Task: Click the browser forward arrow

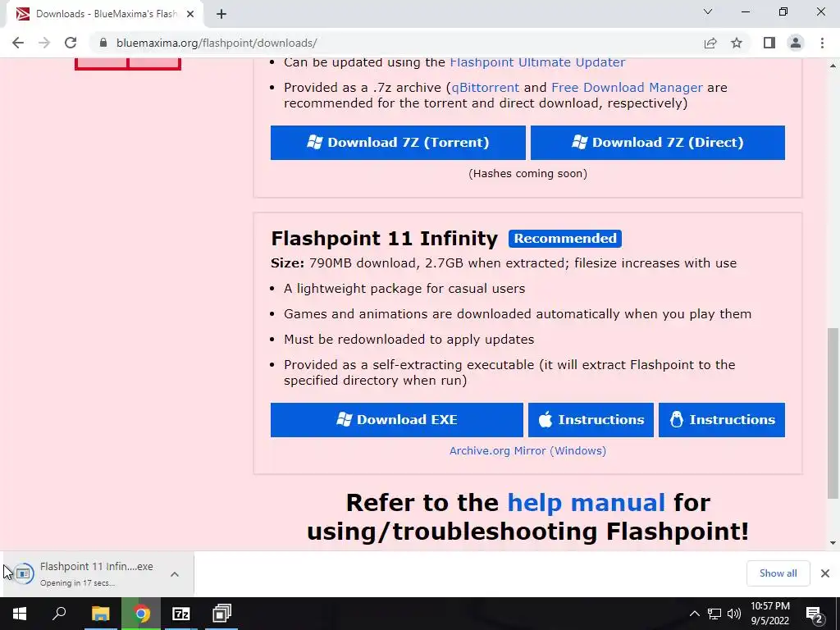Action: click(x=44, y=43)
